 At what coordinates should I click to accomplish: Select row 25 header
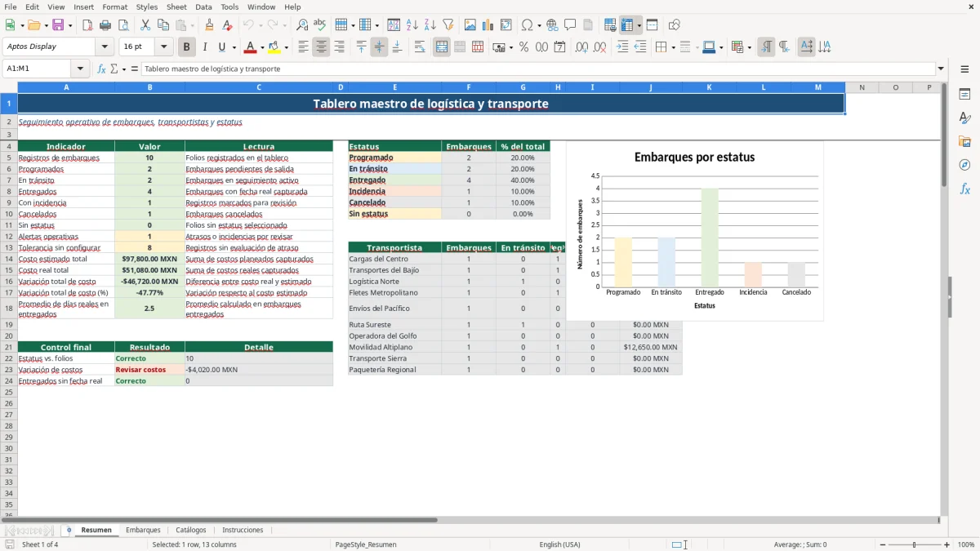point(8,392)
